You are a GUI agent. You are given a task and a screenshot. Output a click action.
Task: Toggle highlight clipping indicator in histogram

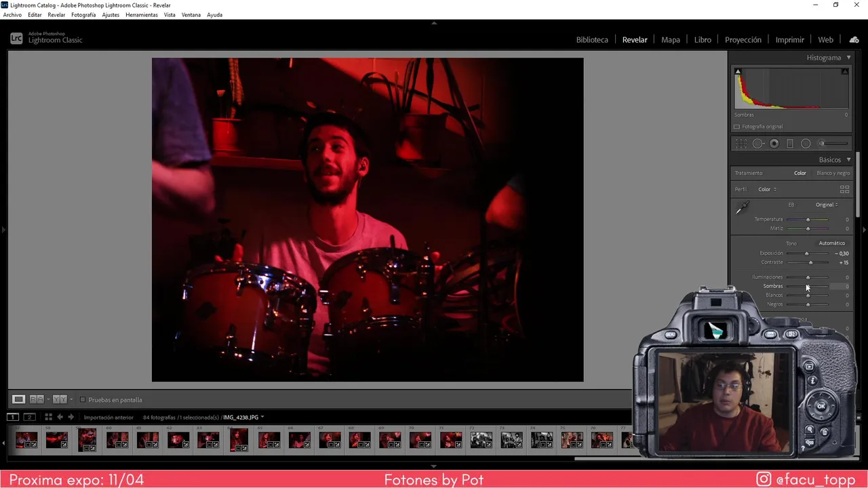845,71
